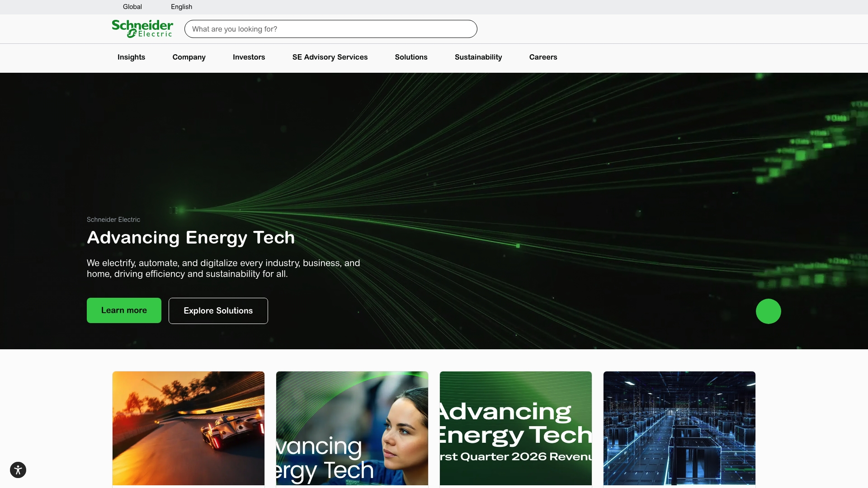868x488 pixels.
Task: Open the data center card thumbnail
Action: tap(679, 428)
